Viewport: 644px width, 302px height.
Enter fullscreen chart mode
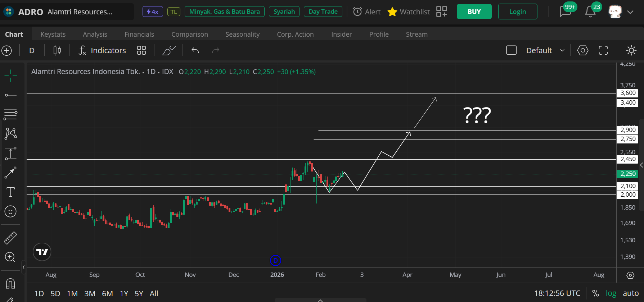coord(603,50)
